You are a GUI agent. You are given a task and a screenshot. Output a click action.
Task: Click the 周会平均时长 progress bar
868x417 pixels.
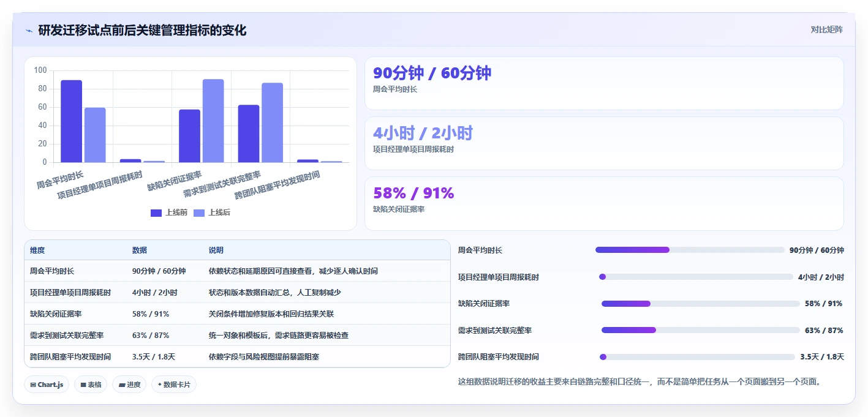[x=690, y=250]
